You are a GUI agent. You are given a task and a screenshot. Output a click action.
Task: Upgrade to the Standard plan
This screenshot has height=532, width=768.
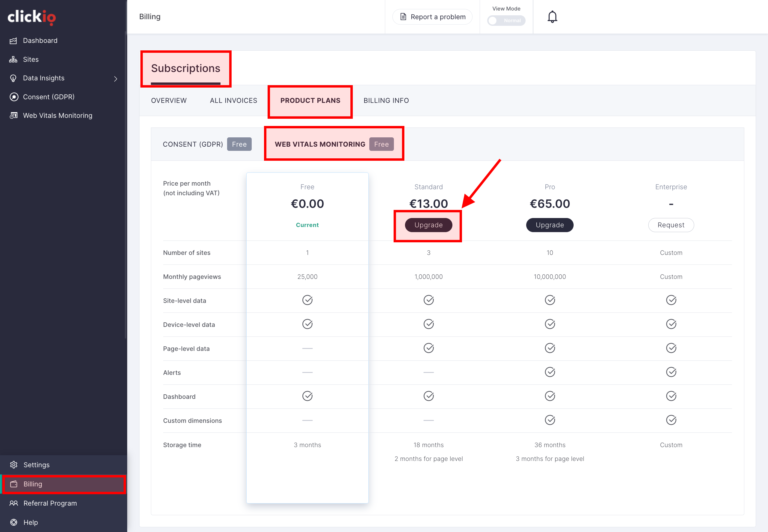click(428, 225)
